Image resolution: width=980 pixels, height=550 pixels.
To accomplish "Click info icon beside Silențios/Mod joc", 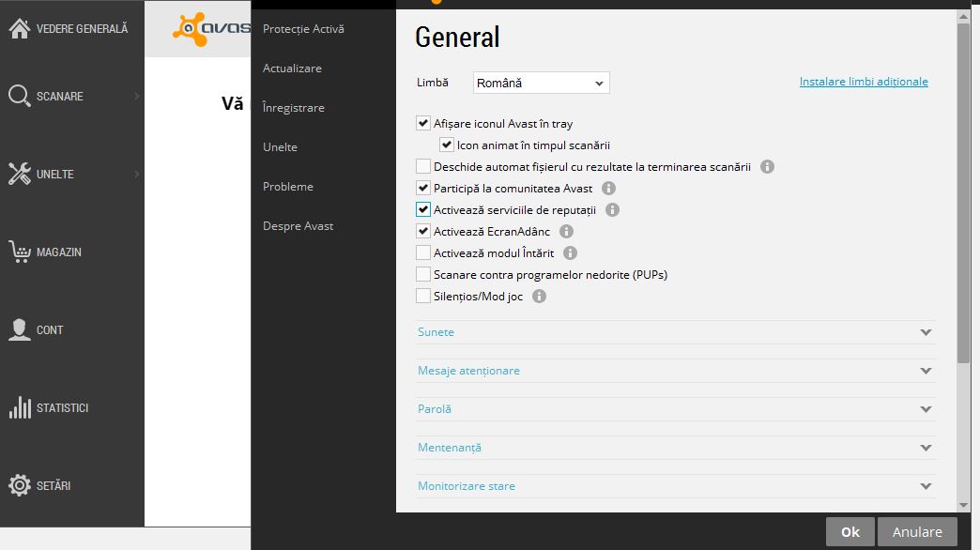I will coord(539,297).
